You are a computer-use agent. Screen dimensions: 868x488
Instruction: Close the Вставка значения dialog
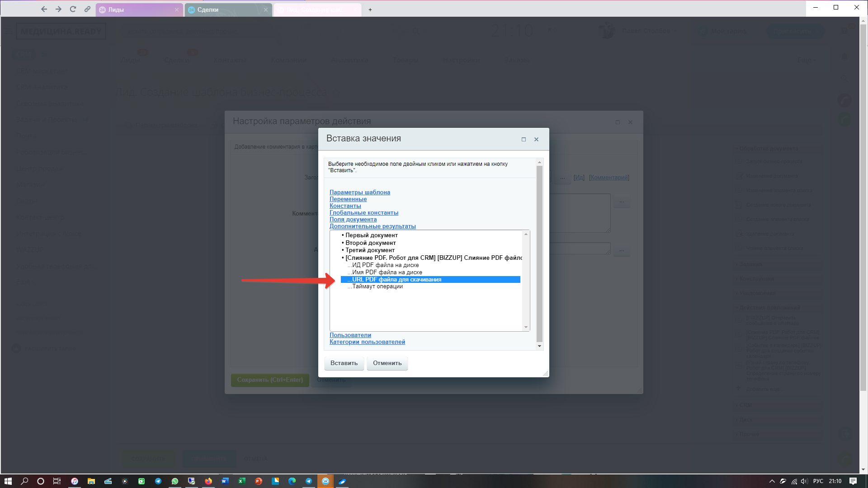(536, 139)
